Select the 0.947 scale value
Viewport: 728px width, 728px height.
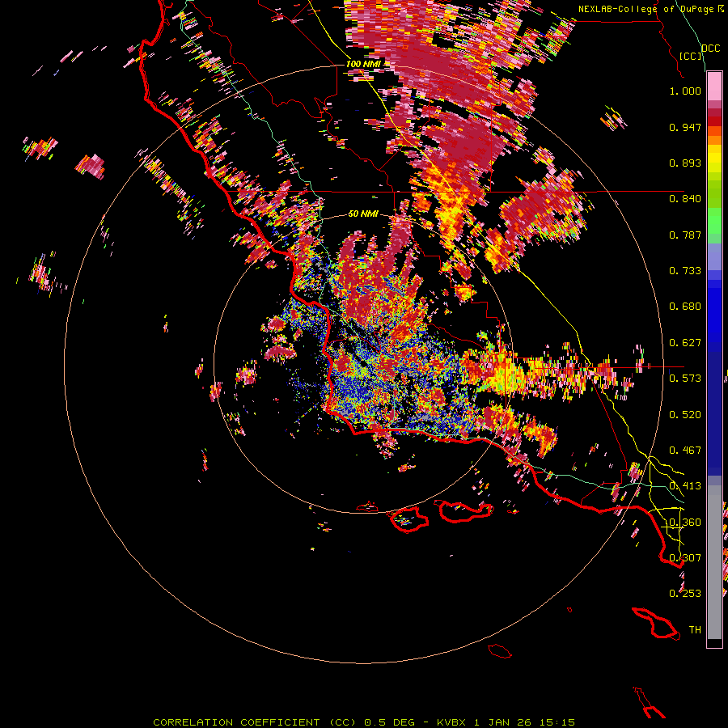[685, 127]
